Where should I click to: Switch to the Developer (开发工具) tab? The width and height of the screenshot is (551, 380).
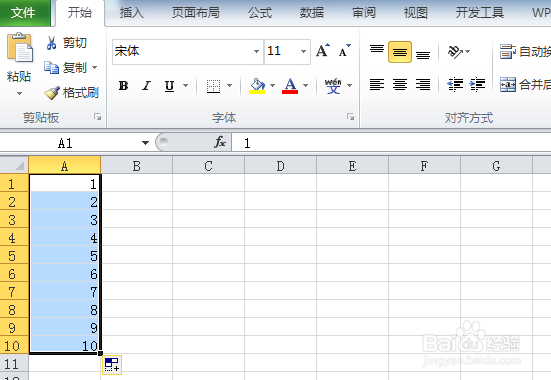point(480,13)
